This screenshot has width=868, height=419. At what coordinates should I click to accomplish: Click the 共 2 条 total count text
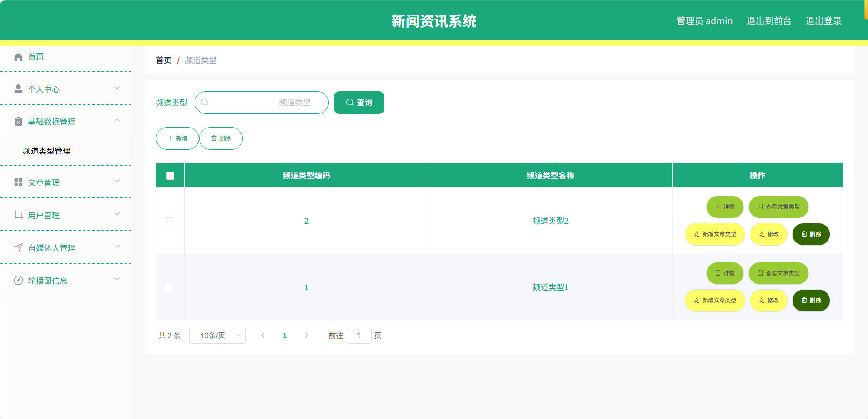(x=170, y=335)
